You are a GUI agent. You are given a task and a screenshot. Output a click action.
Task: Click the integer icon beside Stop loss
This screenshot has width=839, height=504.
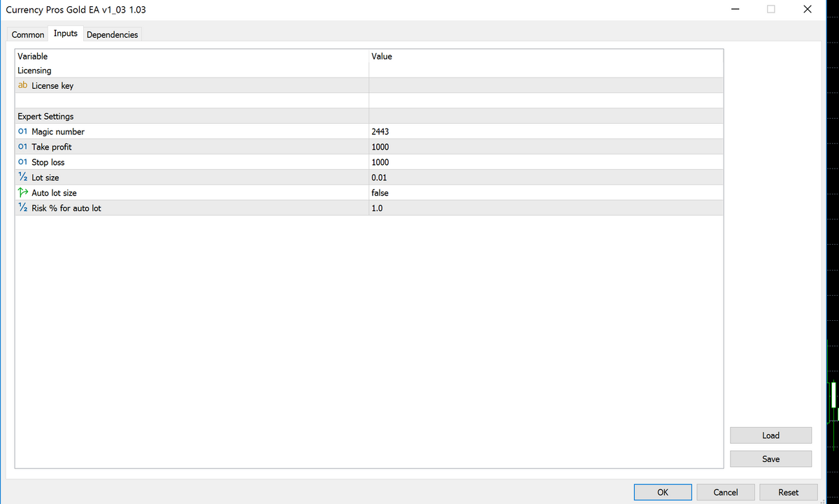coord(22,162)
